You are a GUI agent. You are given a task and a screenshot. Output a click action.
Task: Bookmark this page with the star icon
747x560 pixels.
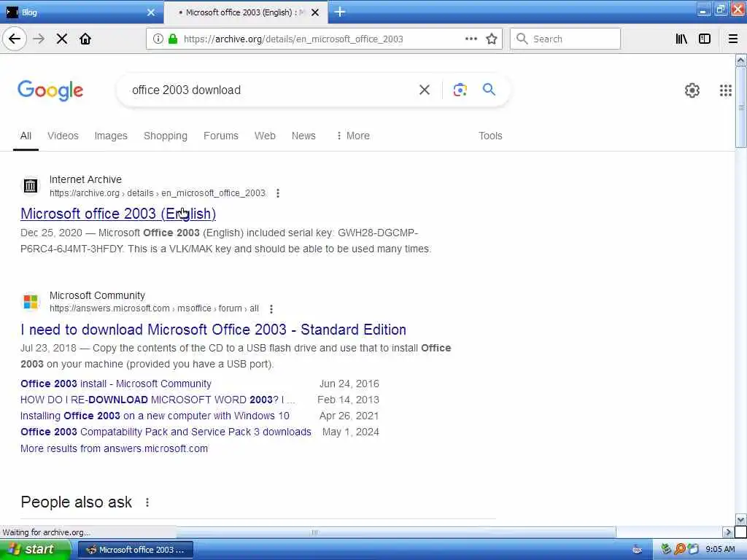pyautogui.click(x=491, y=39)
